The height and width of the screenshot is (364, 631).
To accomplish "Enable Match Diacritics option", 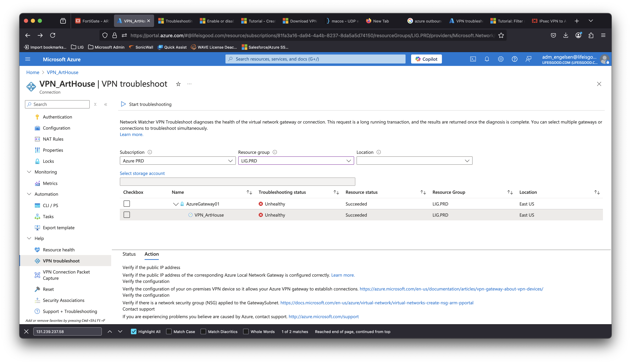I will tap(203, 331).
